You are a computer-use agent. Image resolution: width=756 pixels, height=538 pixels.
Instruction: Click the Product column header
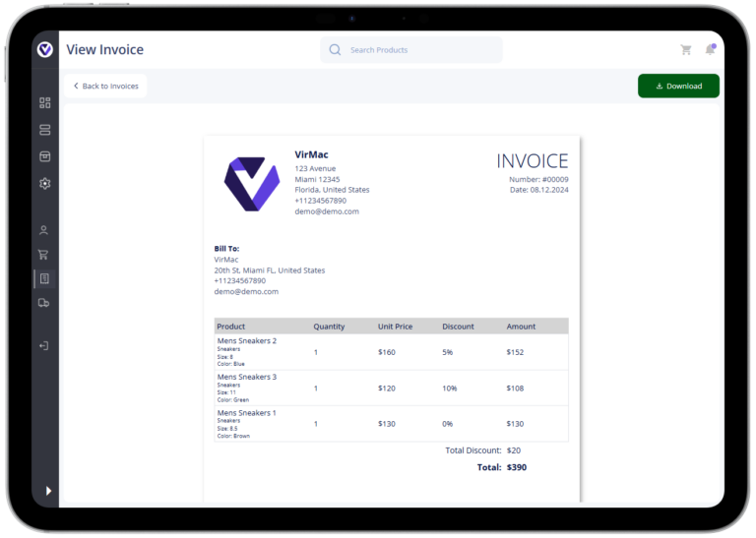click(x=231, y=327)
